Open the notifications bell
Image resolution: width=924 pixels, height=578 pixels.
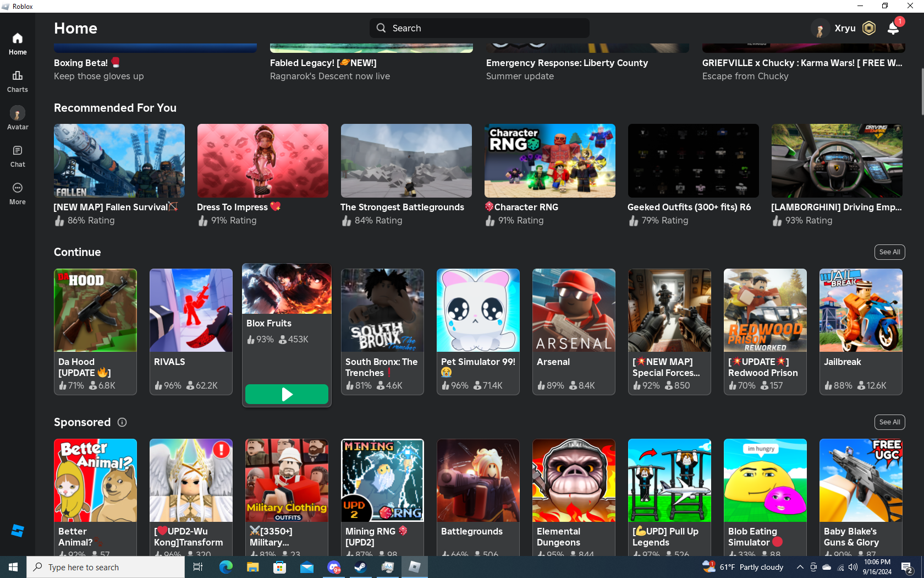893,28
